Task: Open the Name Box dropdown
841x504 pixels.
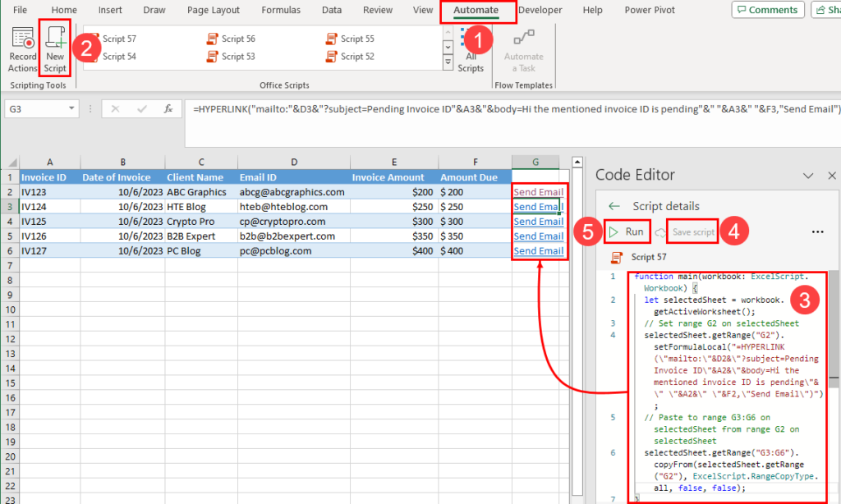Action: [x=71, y=109]
